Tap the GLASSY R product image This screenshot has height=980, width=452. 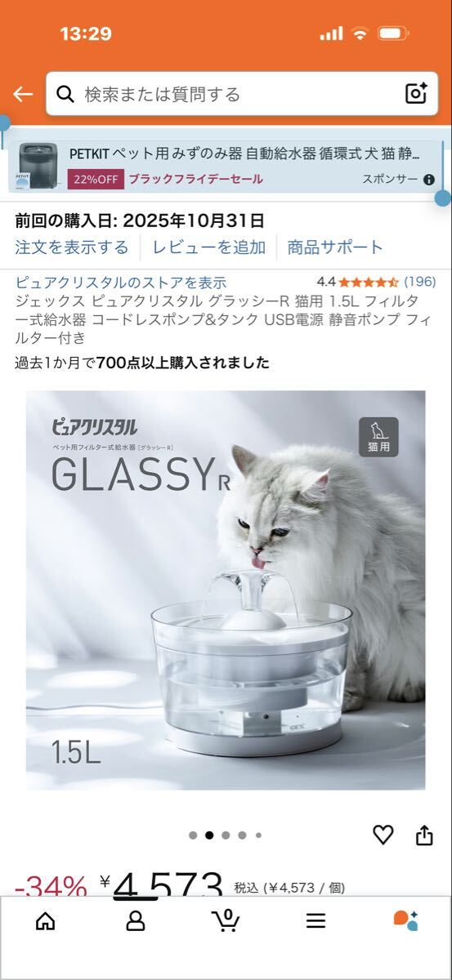[x=226, y=590]
